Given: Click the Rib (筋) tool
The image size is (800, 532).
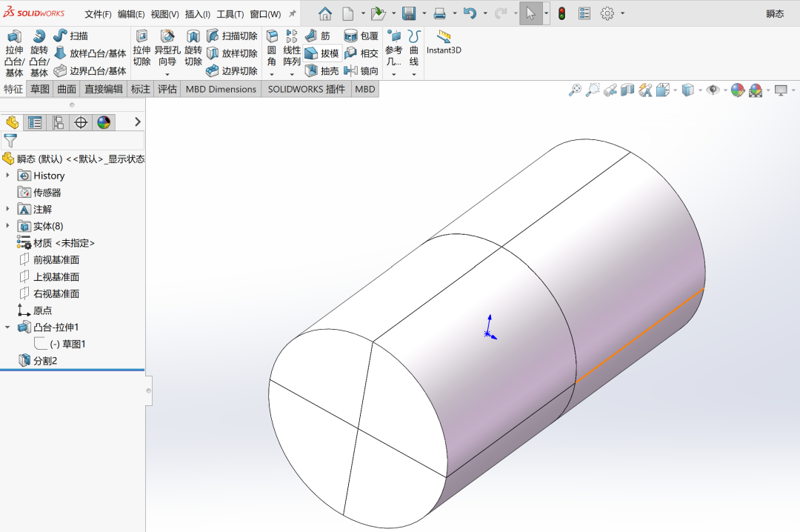Looking at the screenshot, I should click(x=317, y=36).
